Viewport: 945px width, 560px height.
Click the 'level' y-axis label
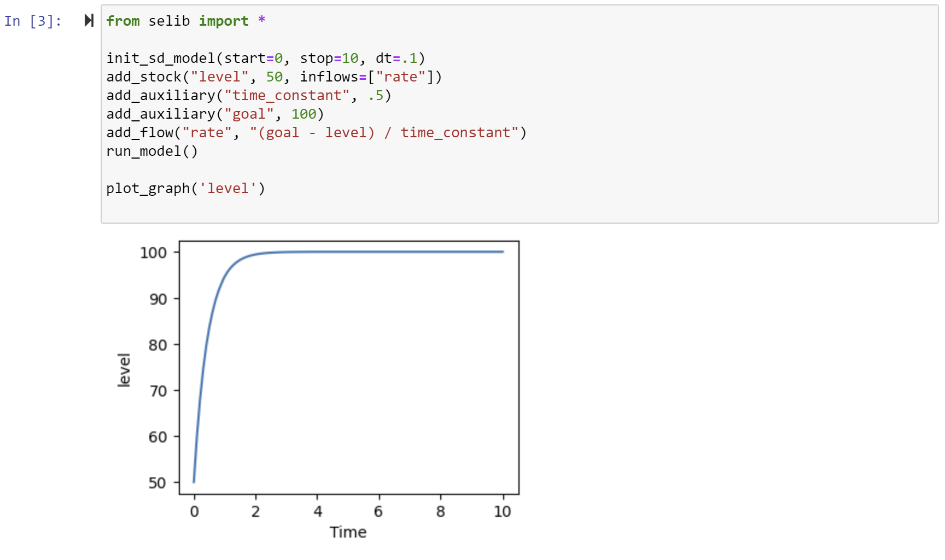124,370
